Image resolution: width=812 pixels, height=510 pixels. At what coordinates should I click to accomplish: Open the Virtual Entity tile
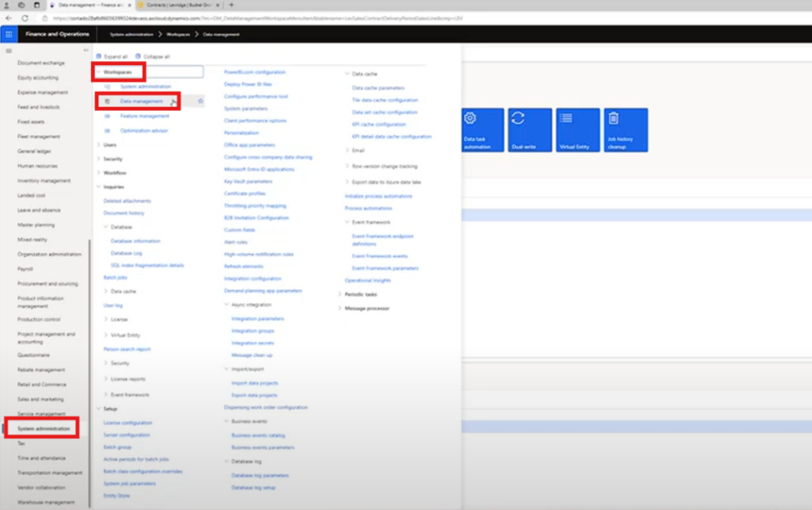[577, 130]
